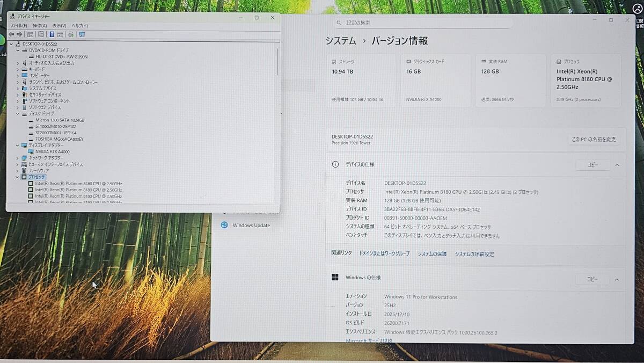Go back with the Device Manager toolbar arrow
Image resolution: width=644 pixels, height=363 pixels.
click(x=11, y=34)
